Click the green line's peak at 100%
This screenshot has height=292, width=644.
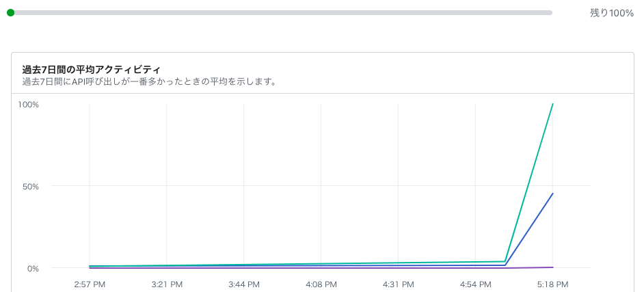(552, 104)
